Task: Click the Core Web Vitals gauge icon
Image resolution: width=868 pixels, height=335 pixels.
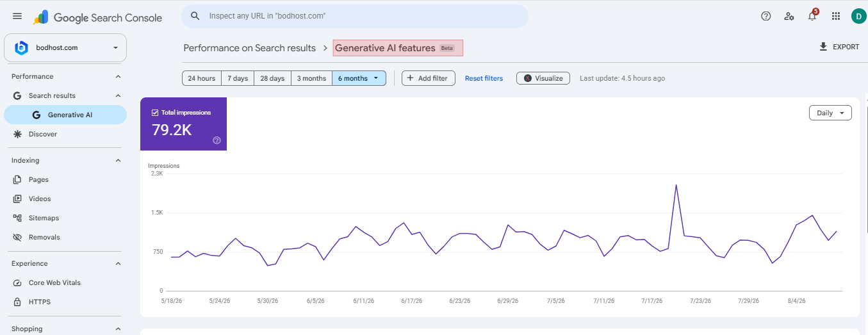Action: (17, 282)
